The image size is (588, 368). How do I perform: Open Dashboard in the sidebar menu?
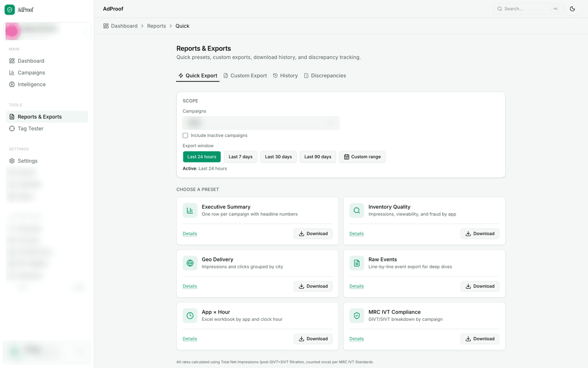click(x=47, y=61)
